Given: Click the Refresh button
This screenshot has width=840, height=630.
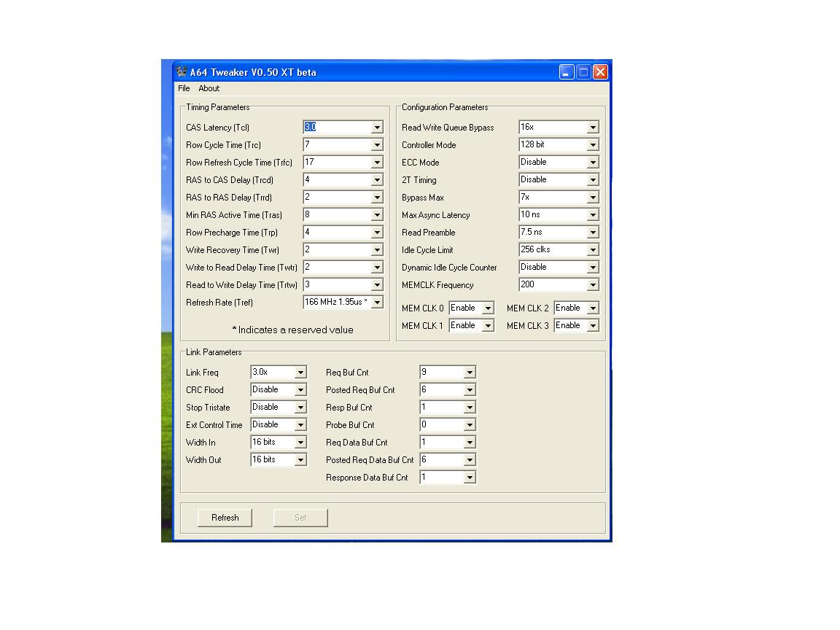Looking at the screenshot, I should (x=225, y=518).
